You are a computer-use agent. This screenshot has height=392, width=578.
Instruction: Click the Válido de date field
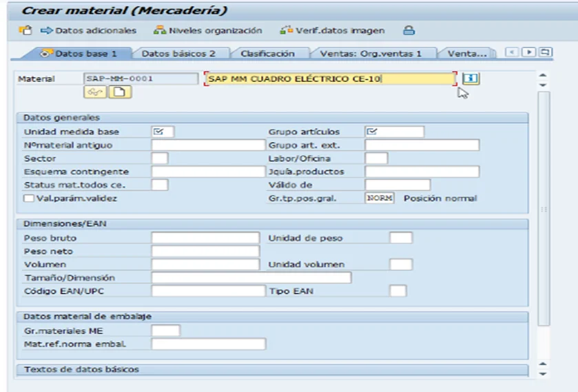pos(398,185)
